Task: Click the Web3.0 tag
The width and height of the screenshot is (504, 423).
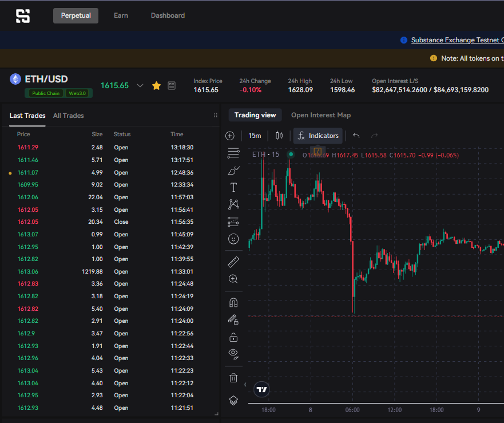Action: coord(77,93)
